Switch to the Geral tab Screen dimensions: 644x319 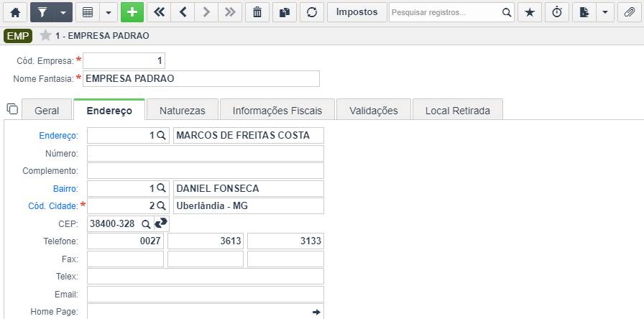click(47, 111)
